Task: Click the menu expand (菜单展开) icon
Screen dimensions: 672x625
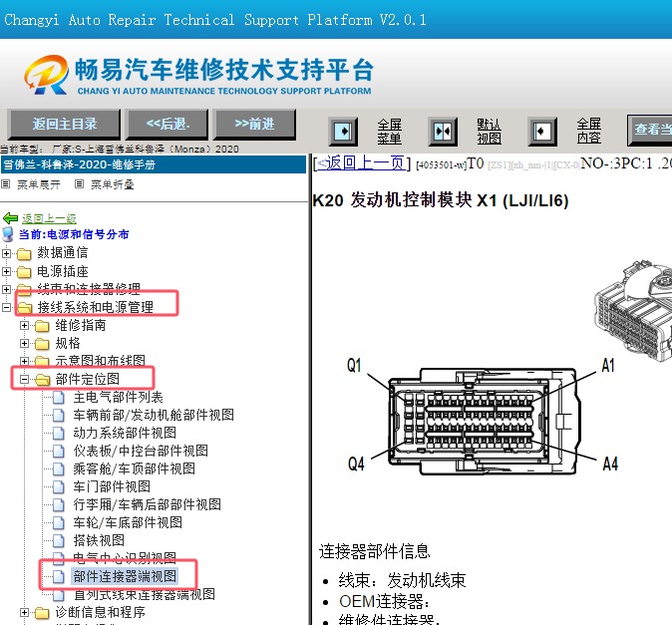Action: (x=6, y=184)
